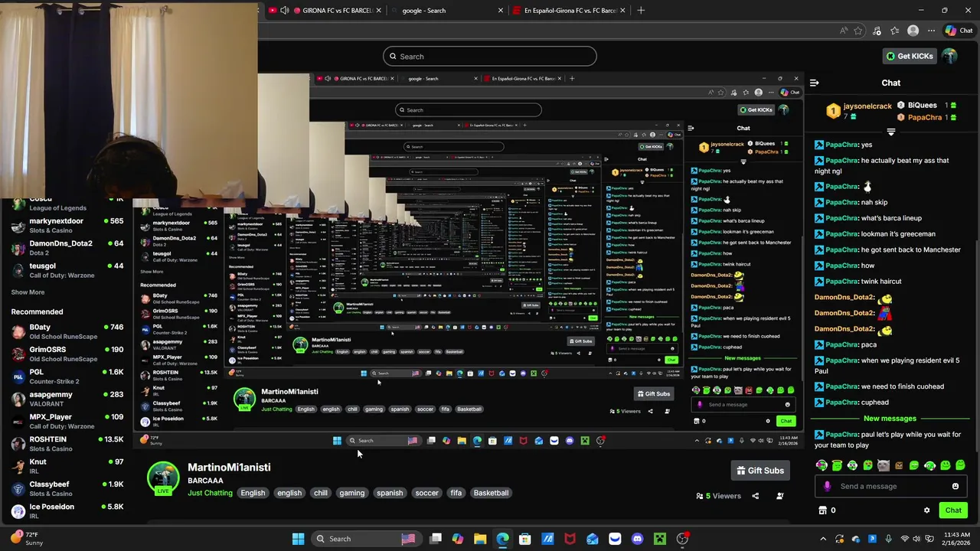Expand the pinned gifters leaderboard chevron
The height and width of the screenshot is (551, 980).
tap(890, 132)
